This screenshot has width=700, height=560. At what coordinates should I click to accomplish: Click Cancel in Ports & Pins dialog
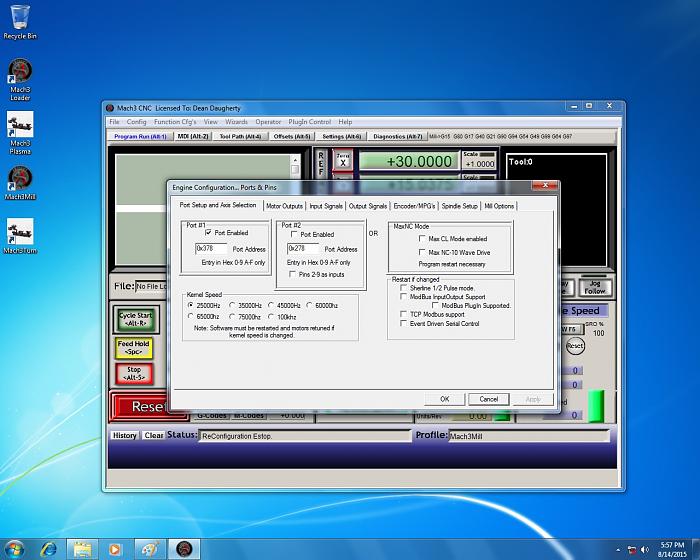point(488,399)
